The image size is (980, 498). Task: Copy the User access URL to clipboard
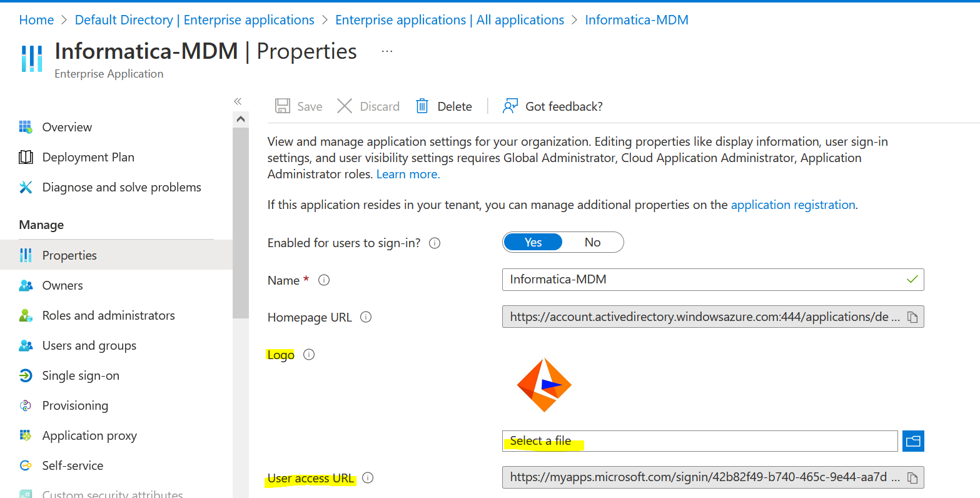pos(912,478)
